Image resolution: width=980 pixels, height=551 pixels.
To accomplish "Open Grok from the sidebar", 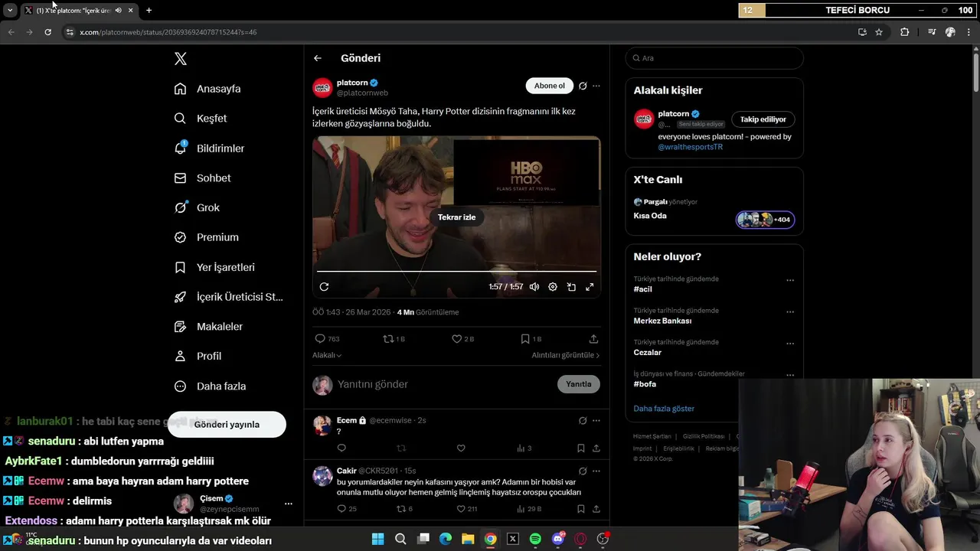I will (x=197, y=207).
